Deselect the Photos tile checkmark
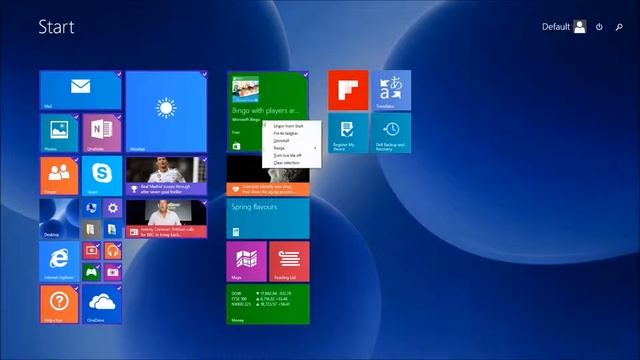Viewport: 640px width, 360px height. [76, 117]
